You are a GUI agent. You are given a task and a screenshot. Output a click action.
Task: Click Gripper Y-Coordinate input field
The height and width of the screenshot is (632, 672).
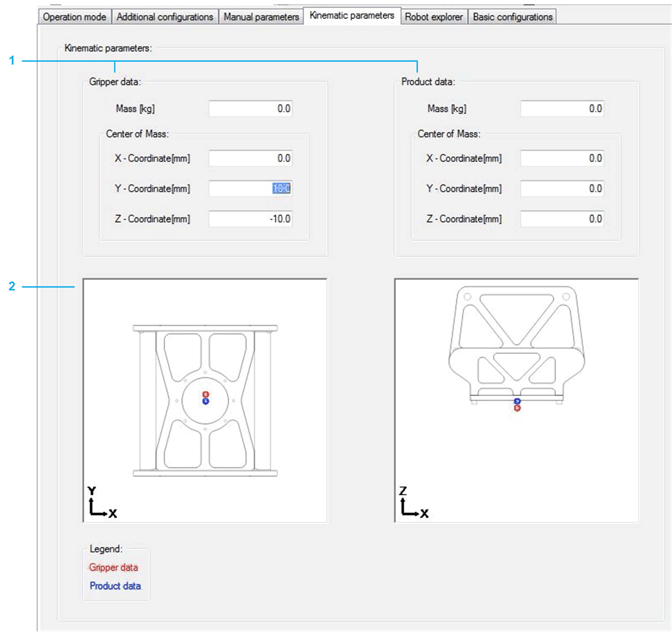click(250, 189)
